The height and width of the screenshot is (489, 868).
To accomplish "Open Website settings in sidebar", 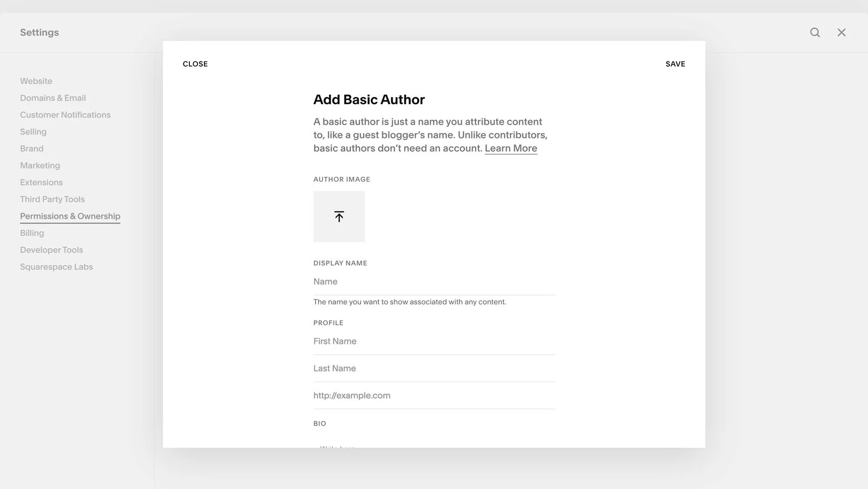I will click(x=36, y=81).
